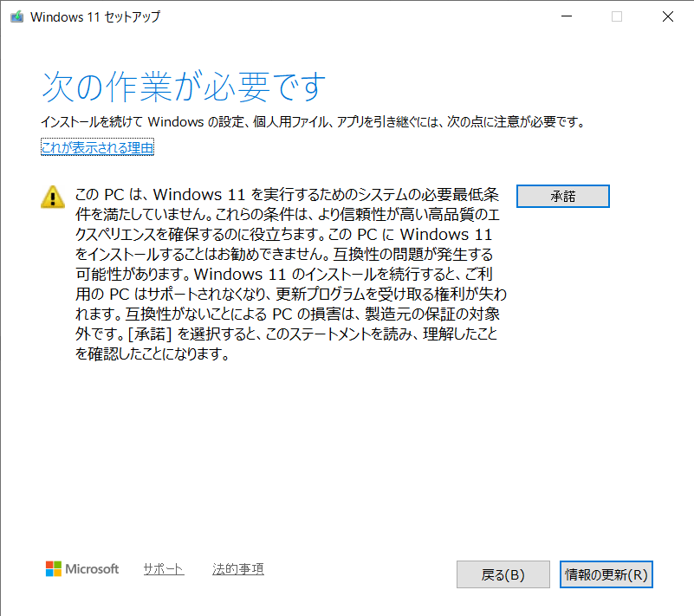Open the 法的事項 legal link

[238, 569]
